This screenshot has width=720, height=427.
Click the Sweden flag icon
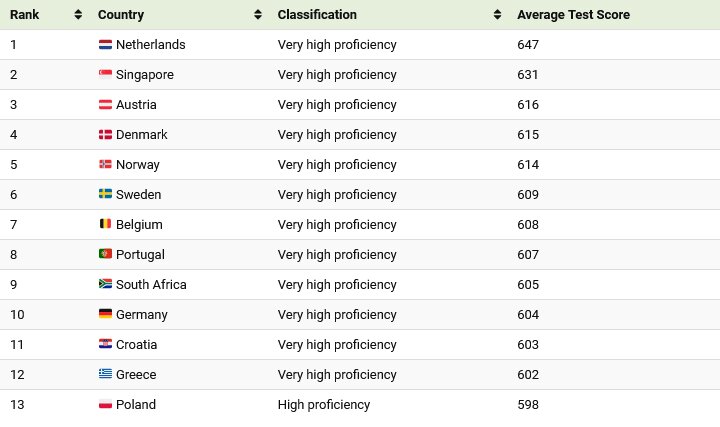105,195
